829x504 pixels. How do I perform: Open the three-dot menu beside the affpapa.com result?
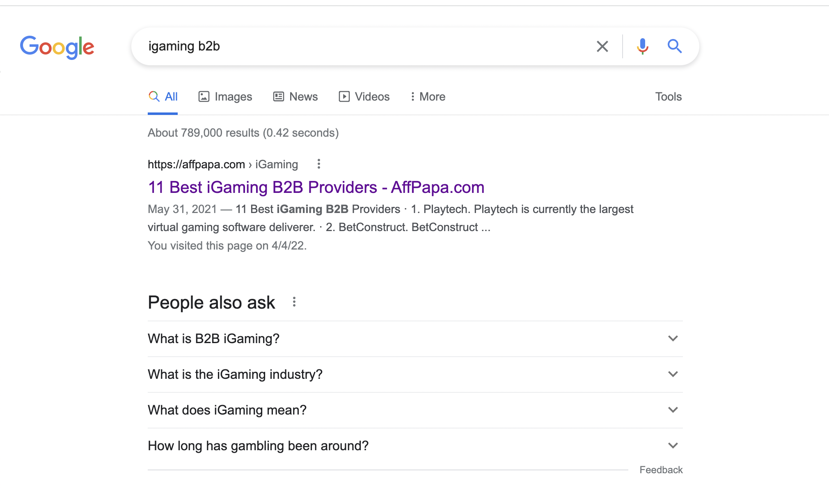coord(318,164)
